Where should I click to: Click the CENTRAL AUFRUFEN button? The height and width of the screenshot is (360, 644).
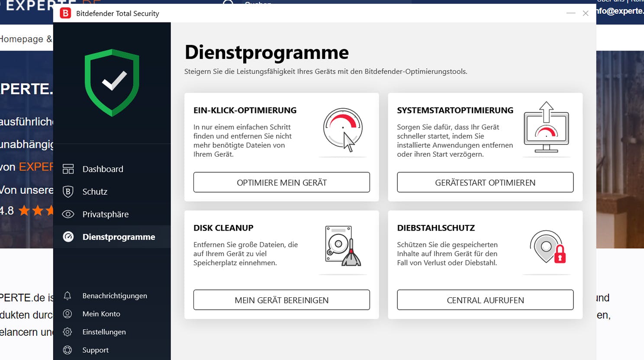(x=485, y=300)
